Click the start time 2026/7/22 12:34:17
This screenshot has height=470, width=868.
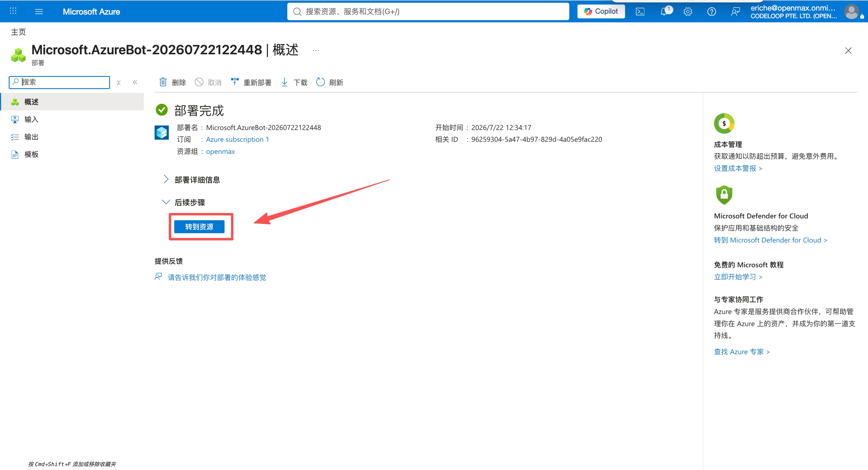tap(501, 127)
